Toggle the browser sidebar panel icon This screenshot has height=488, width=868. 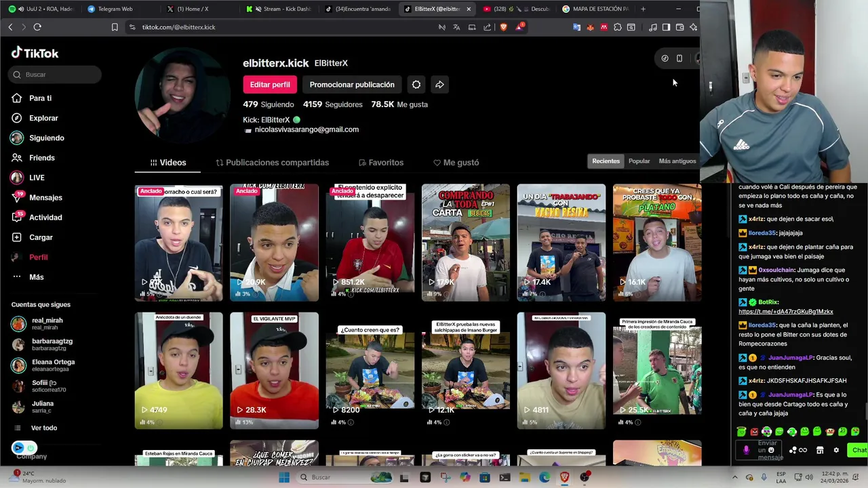[666, 27]
